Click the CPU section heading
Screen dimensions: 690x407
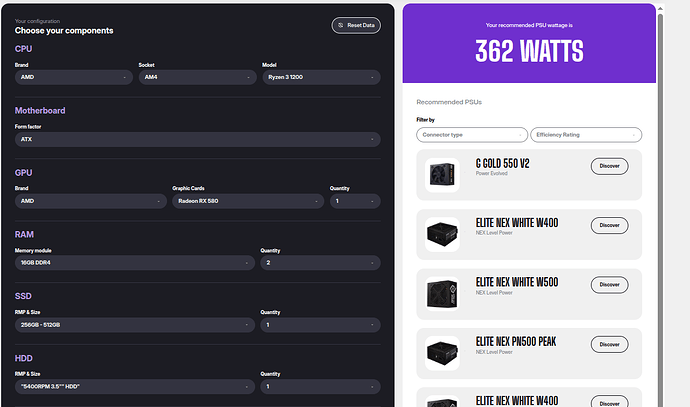[23, 49]
